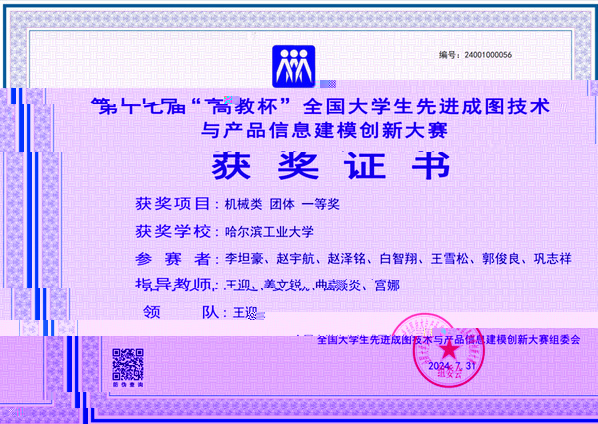
Task: Click the red star inside the seal
Action: coord(449,349)
